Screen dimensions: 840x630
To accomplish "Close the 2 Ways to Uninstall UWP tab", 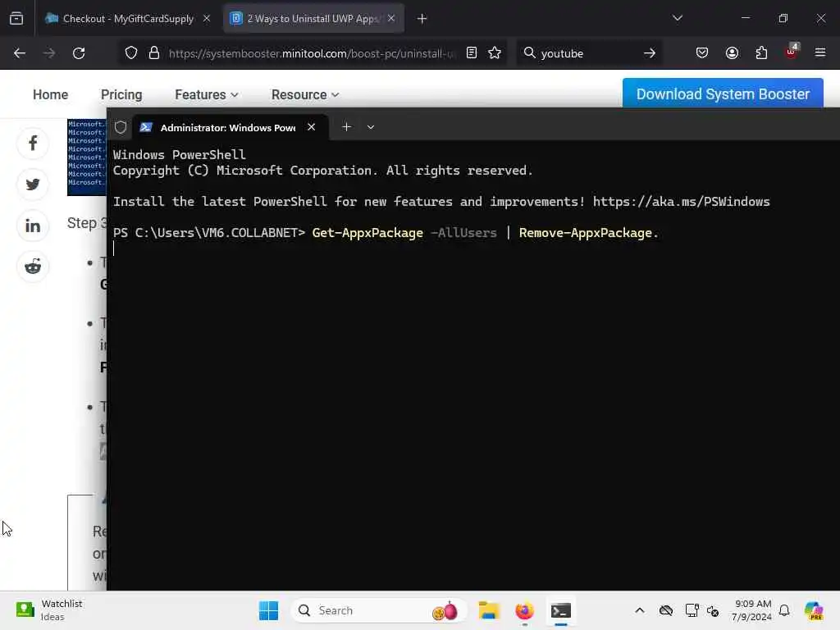I will tap(391, 19).
